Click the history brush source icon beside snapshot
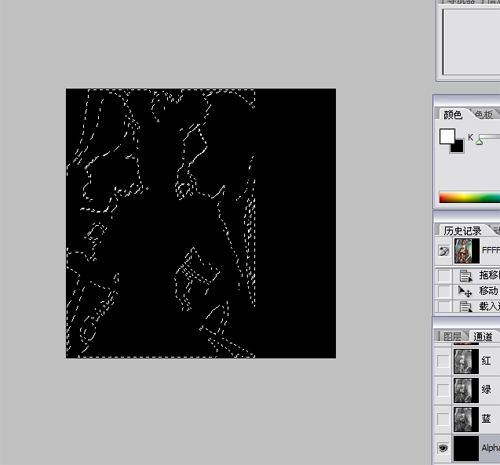The height and width of the screenshot is (465, 500). [x=444, y=251]
